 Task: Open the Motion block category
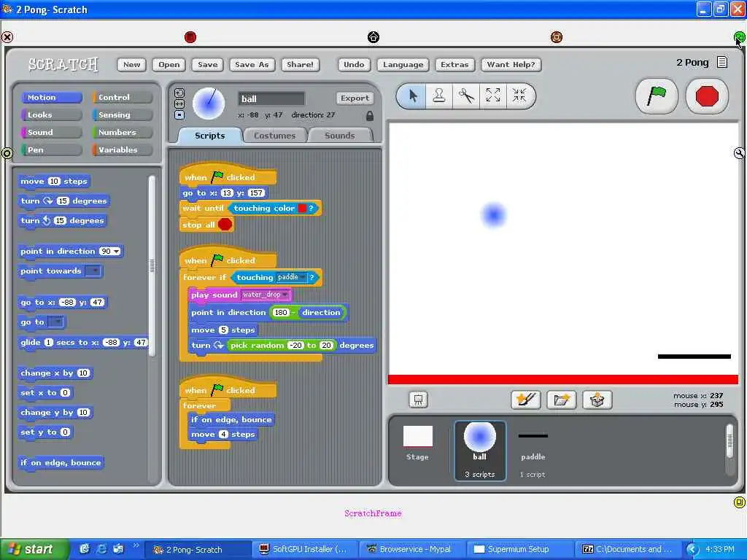(x=52, y=97)
